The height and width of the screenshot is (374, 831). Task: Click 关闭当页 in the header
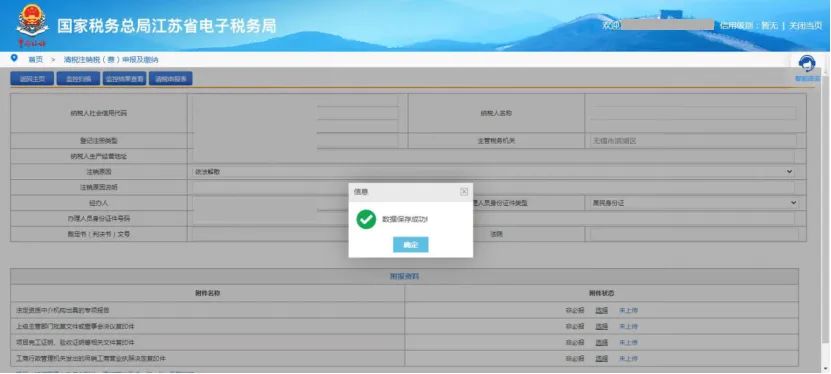(805, 25)
